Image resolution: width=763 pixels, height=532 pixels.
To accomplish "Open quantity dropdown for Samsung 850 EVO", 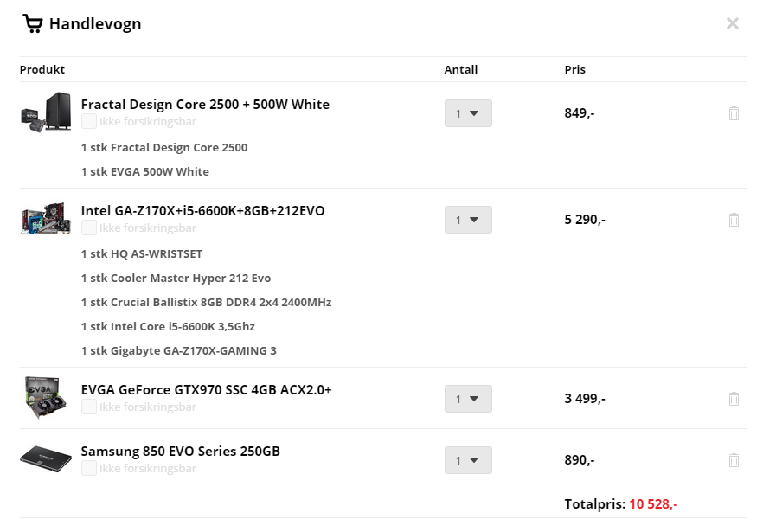I will coord(468,460).
